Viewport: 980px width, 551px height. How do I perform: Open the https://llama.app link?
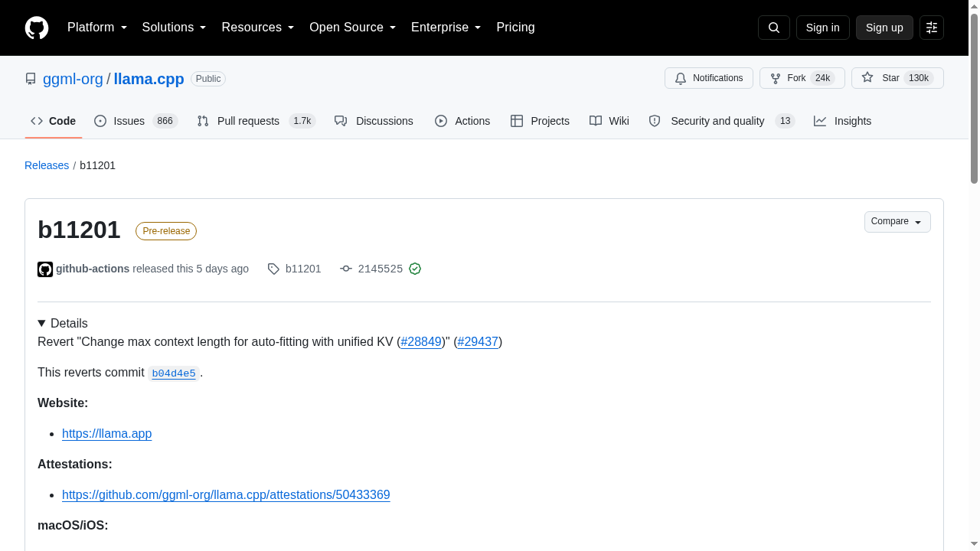107,433
